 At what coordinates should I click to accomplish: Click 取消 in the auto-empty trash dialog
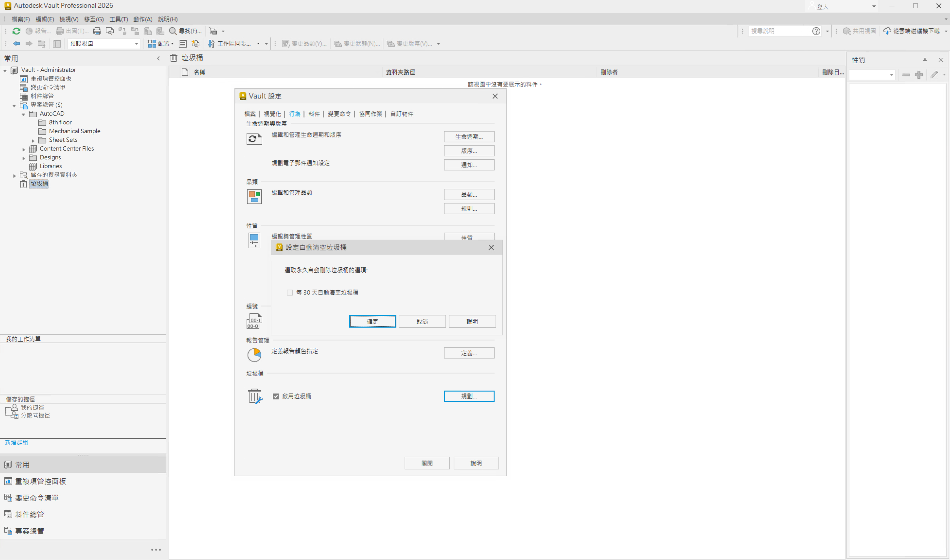(422, 321)
